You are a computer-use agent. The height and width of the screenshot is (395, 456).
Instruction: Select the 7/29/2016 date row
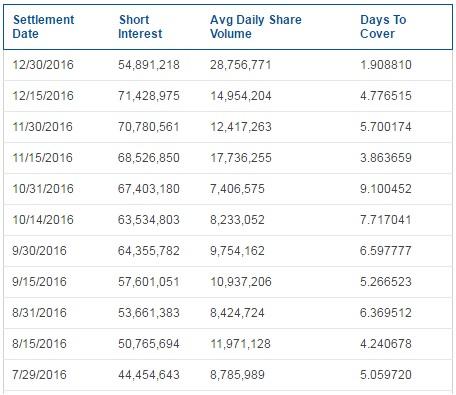click(228, 375)
